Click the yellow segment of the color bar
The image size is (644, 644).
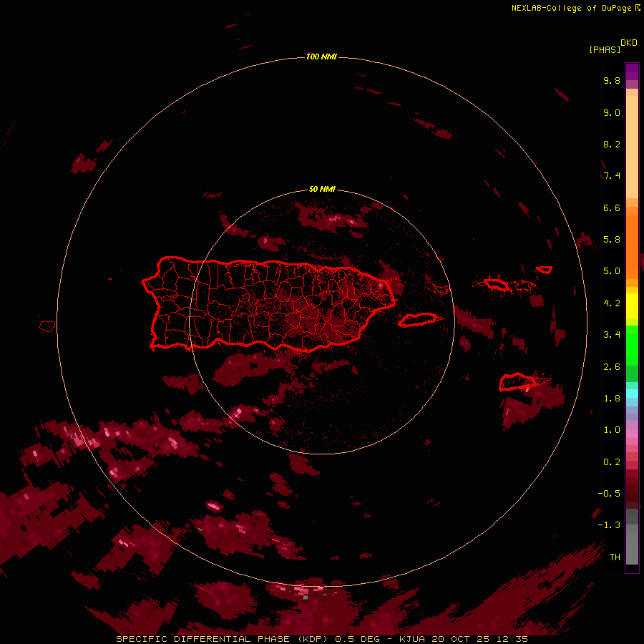click(x=632, y=306)
